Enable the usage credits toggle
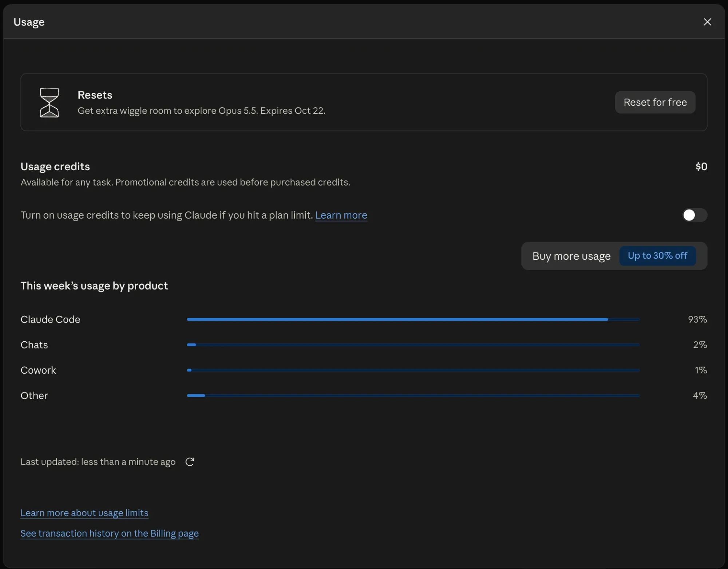 pyautogui.click(x=695, y=215)
